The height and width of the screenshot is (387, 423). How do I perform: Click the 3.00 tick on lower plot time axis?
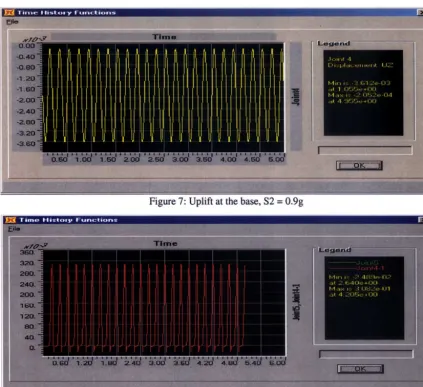click(x=157, y=363)
